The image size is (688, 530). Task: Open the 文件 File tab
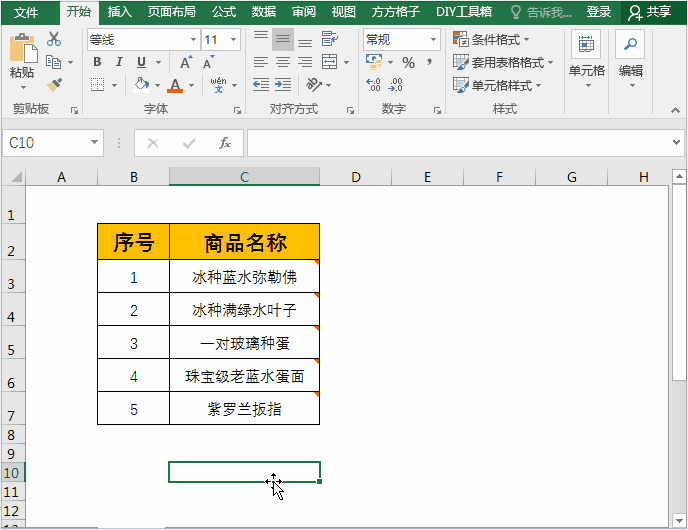[x=26, y=12]
